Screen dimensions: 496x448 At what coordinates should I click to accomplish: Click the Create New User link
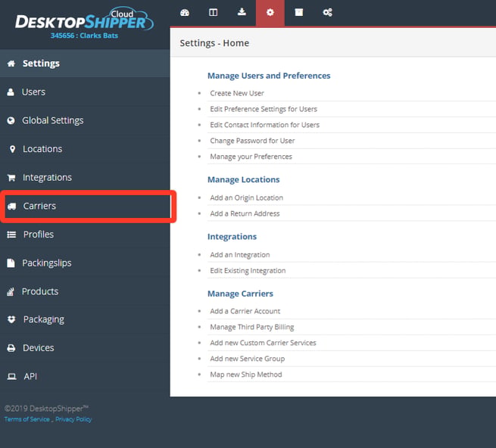click(237, 93)
